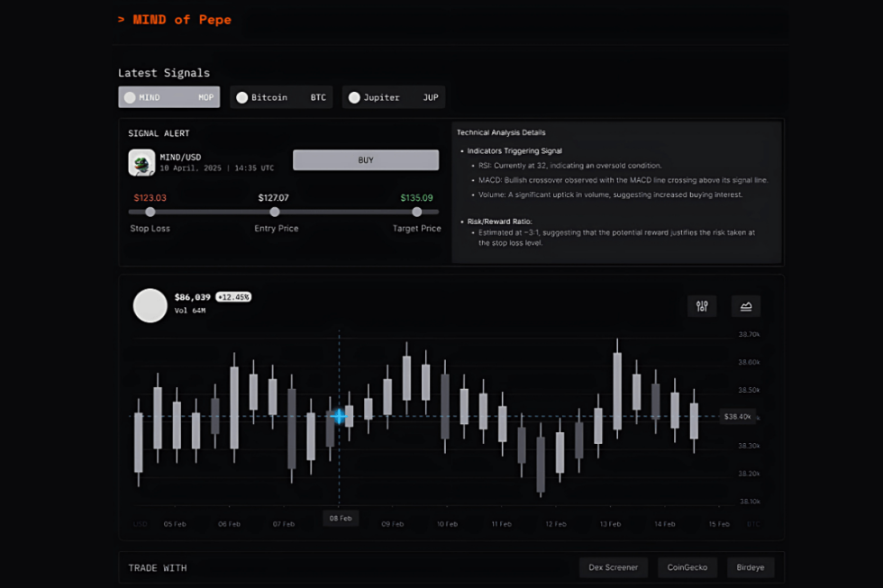Open CoinGecko trading link
The height and width of the screenshot is (588, 883).
tap(687, 567)
